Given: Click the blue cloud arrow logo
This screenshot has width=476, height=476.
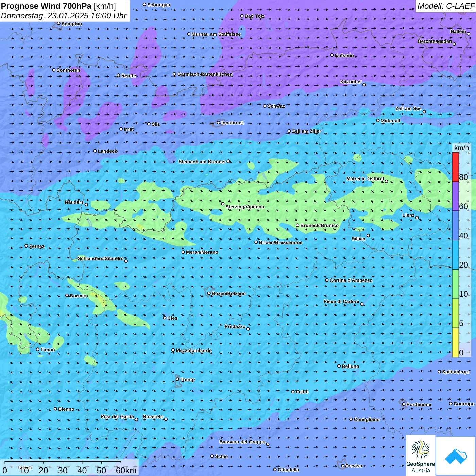Looking at the screenshot, I should (x=456, y=456).
